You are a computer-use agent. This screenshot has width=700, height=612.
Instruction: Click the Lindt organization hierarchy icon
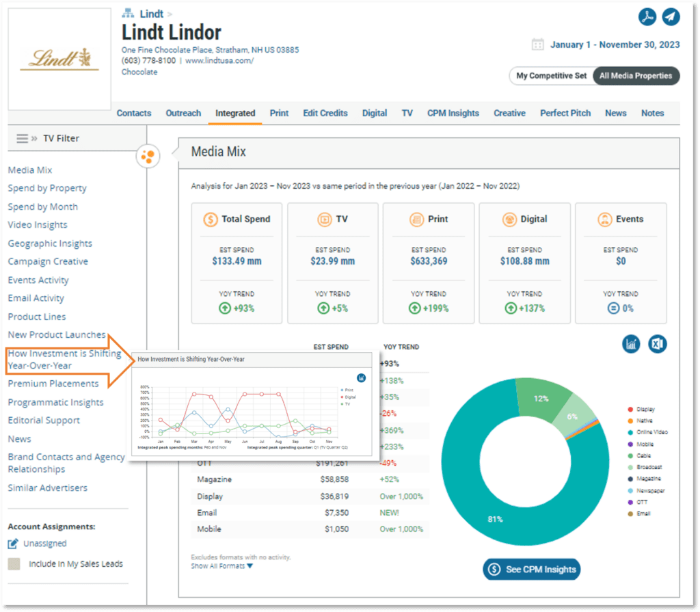pos(128,14)
